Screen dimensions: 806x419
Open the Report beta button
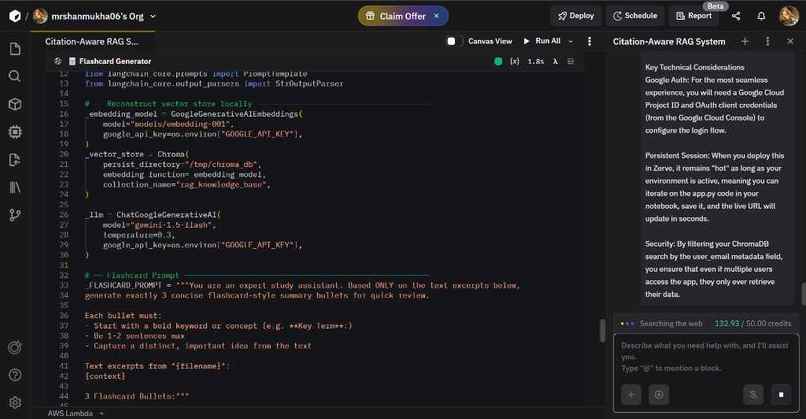pos(694,16)
